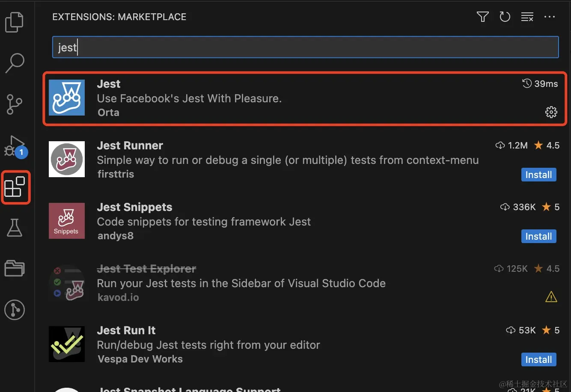Install the Jest Snippets extension
The image size is (571, 392).
click(538, 236)
